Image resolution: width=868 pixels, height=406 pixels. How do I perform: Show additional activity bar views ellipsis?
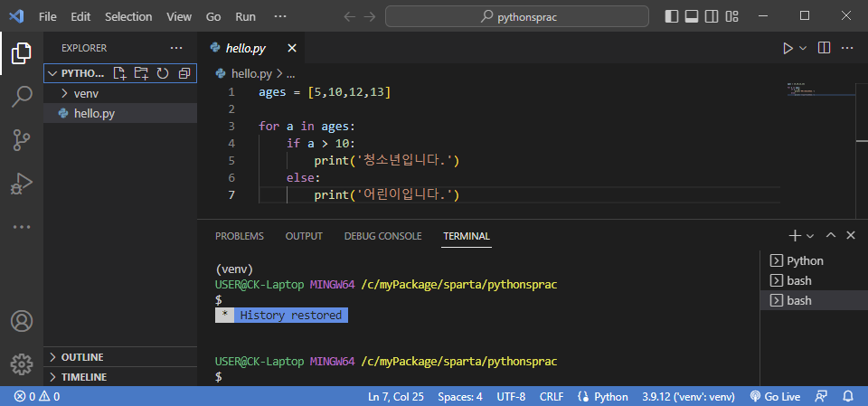(x=22, y=227)
